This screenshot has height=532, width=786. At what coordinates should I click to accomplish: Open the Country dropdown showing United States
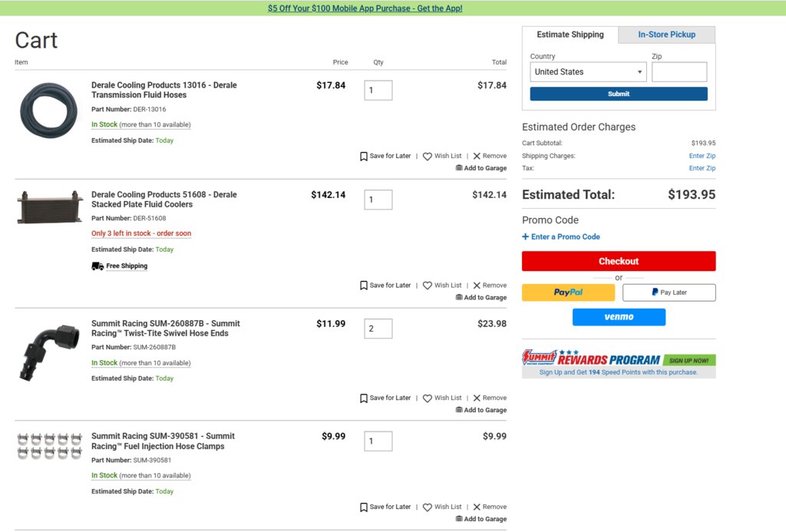[588, 71]
